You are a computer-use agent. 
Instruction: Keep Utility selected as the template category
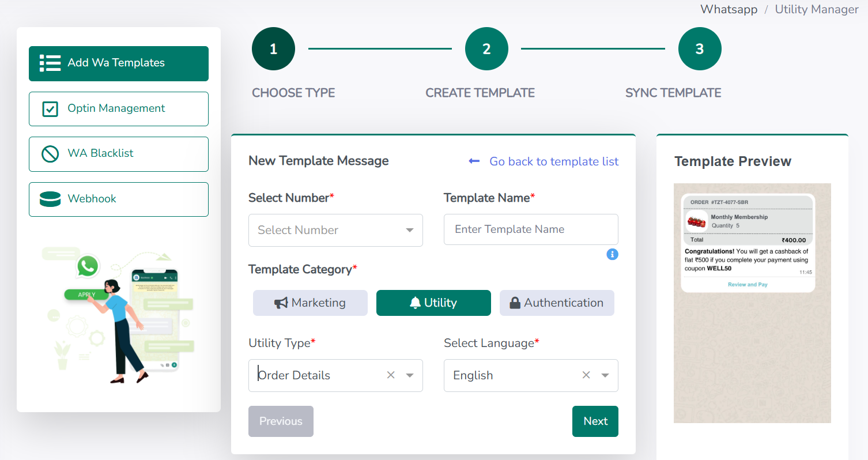click(x=433, y=302)
